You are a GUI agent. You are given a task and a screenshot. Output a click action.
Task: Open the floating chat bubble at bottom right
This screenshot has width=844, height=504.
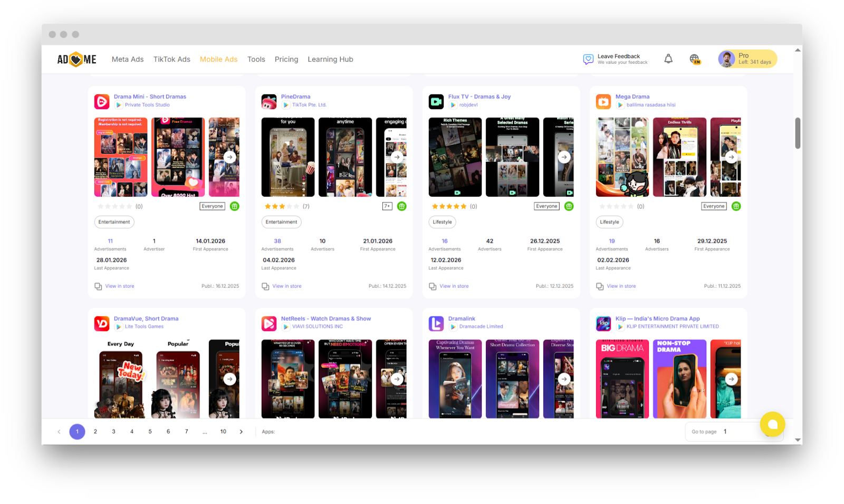773,424
